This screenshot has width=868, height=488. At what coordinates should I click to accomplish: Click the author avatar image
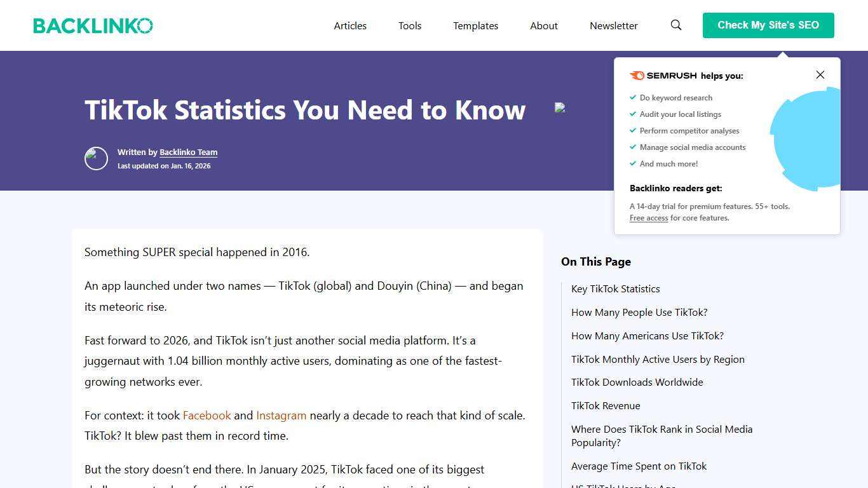coord(96,158)
